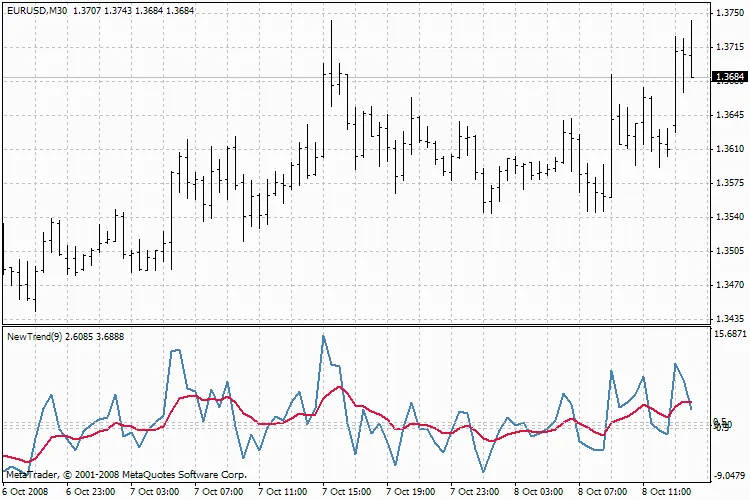Click the 7 Oct 15:00 time label
The image size is (750, 500).
pos(345,492)
